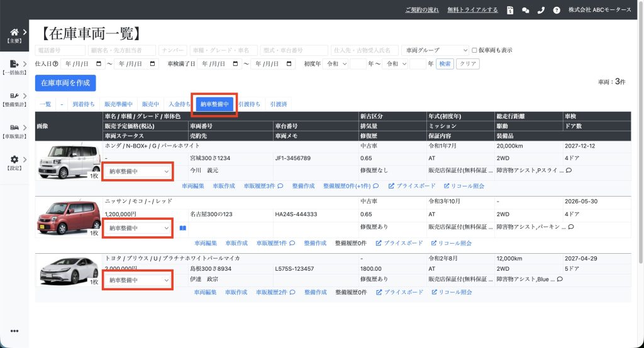Click the blue book icon in Nissan Moco row
Screen dimensions: 644x348
[183, 228]
